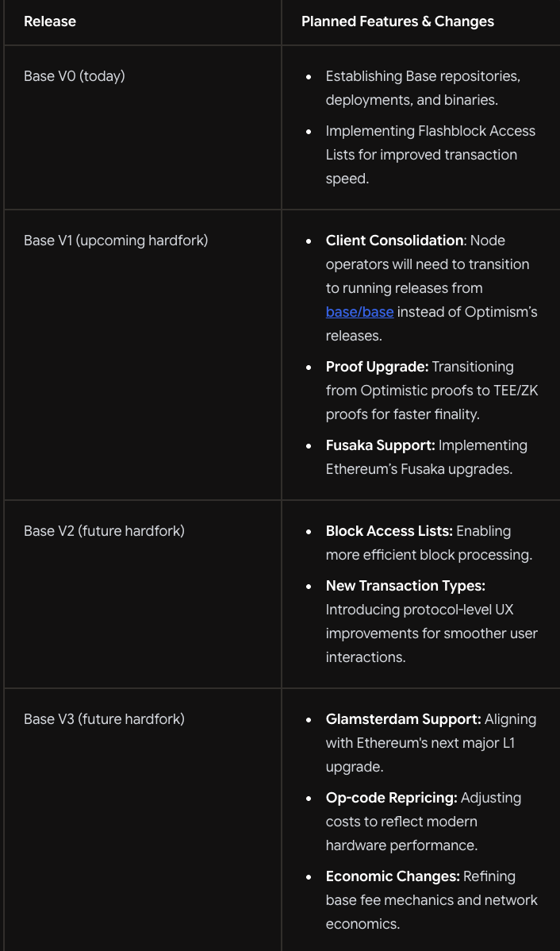Click the bold "Glamsterdam Support:" label
The image size is (560, 951).
(403, 718)
